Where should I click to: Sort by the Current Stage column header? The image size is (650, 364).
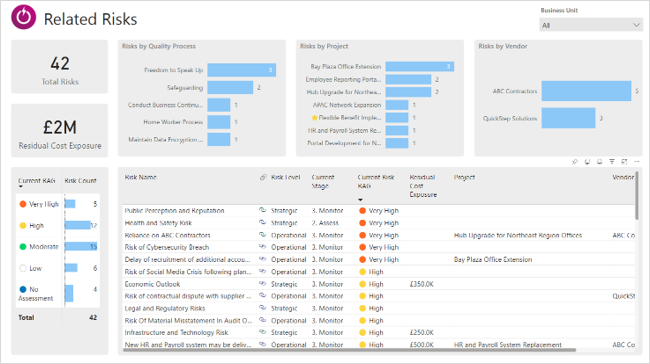323,182
